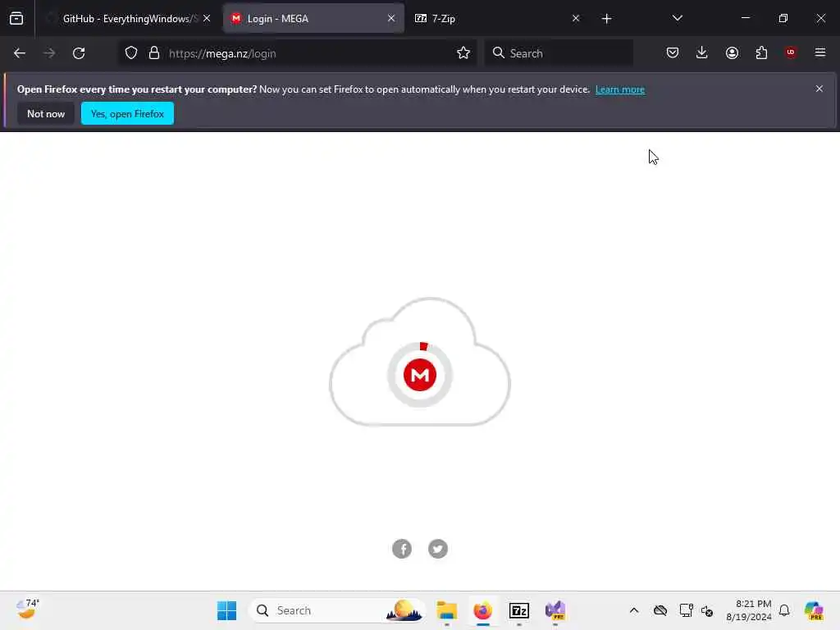Image resolution: width=840 pixels, height=630 pixels.
Task: Close the Login - MEGA tab
Action: [x=391, y=18]
